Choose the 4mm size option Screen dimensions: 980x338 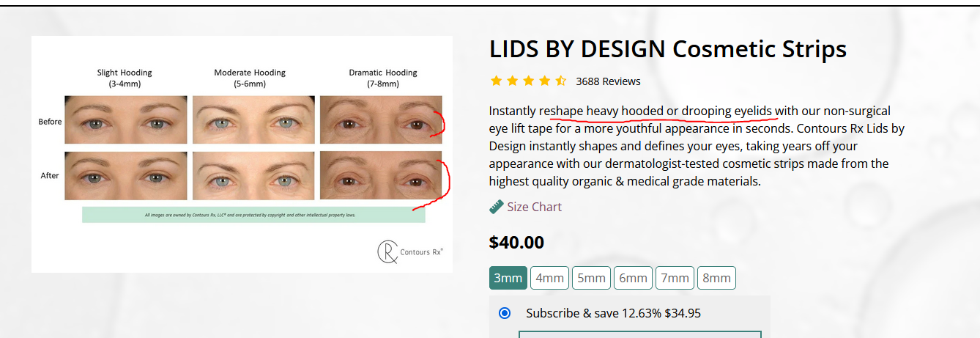[549, 278]
